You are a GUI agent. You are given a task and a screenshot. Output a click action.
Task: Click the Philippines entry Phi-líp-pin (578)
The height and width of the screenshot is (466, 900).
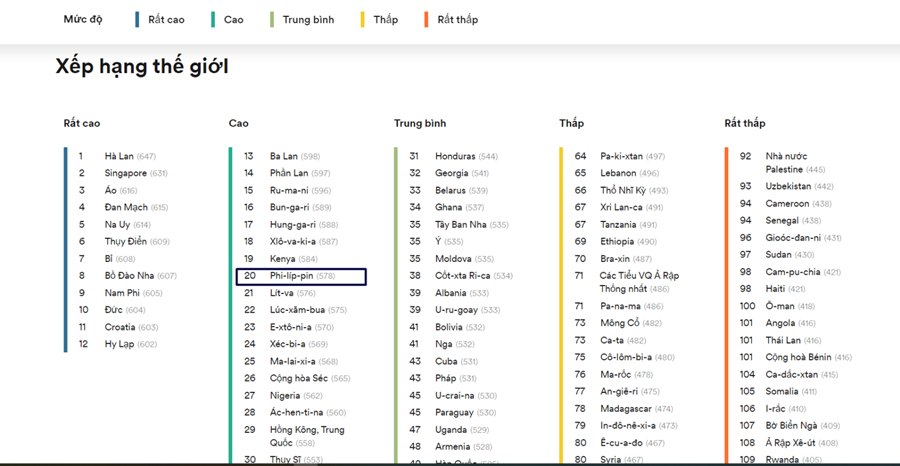pos(301,276)
